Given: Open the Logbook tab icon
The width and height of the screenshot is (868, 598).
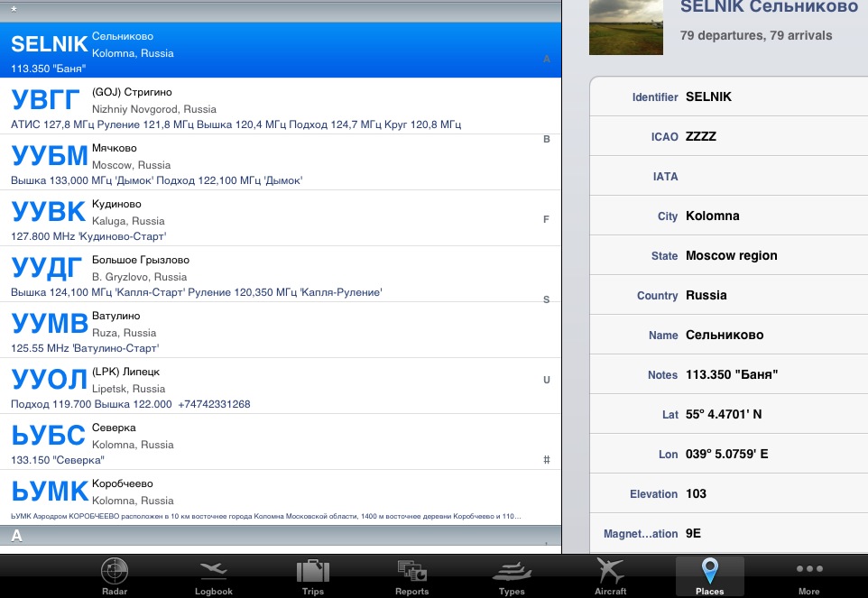Looking at the screenshot, I should 214,572.
